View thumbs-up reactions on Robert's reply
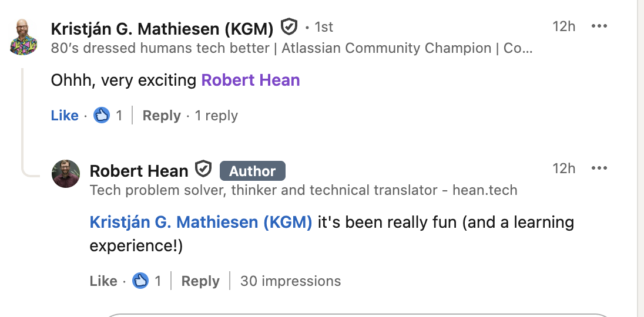 pos(141,281)
